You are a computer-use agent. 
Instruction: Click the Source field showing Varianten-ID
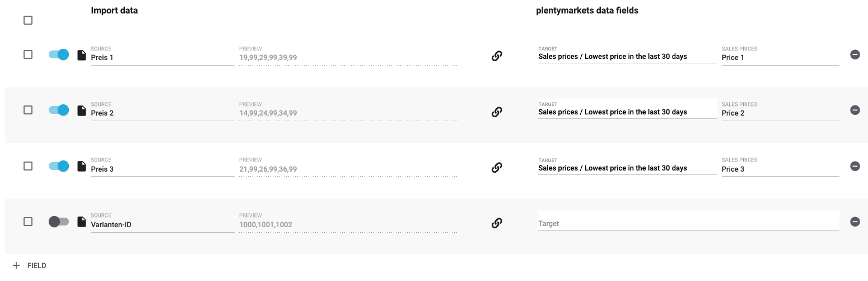pyautogui.click(x=162, y=224)
